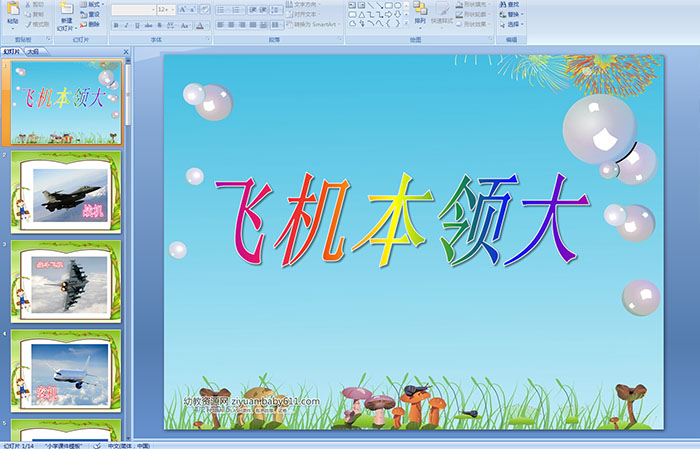Clear all text formatting
Image resolution: width=700 pixels, height=449 pixels.
205,9
